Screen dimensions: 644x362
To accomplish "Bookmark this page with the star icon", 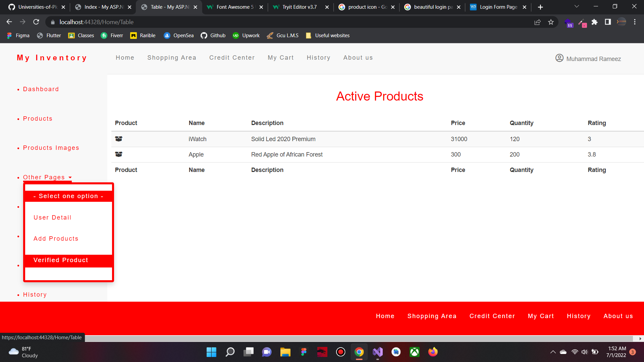I will [x=550, y=22].
